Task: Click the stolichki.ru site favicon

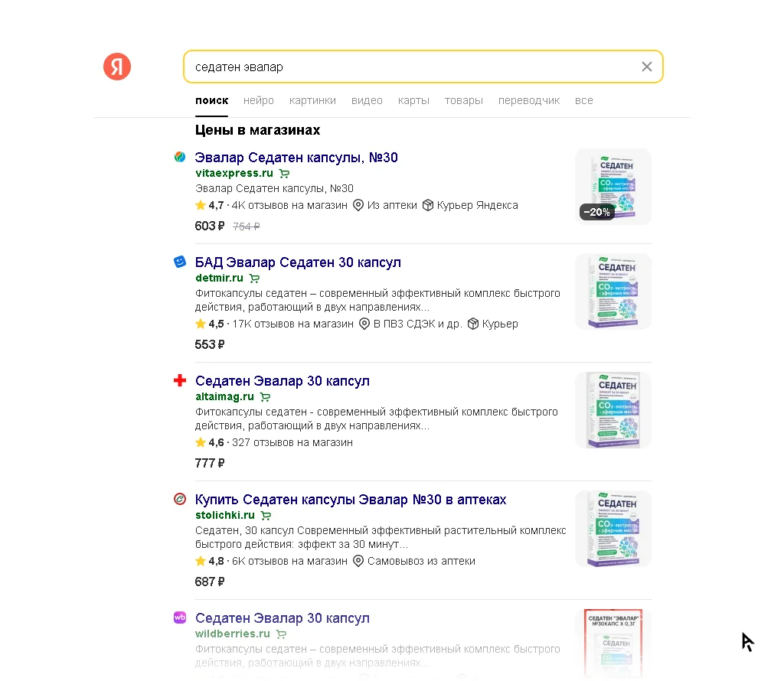Action: (180, 499)
